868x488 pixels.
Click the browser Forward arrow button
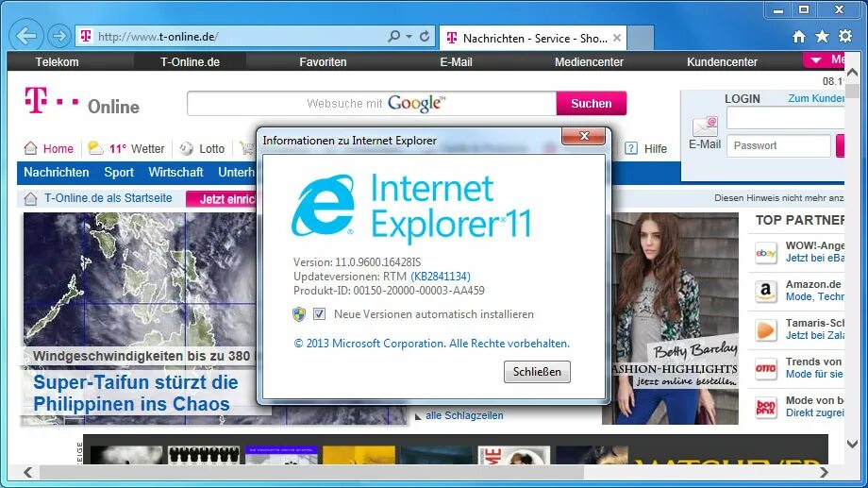point(58,37)
